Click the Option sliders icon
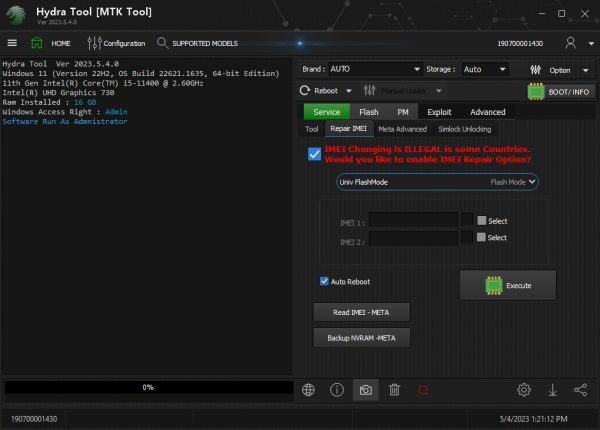The height and width of the screenshot is (430, 600). pyautogui.click(x=535, y=70)
